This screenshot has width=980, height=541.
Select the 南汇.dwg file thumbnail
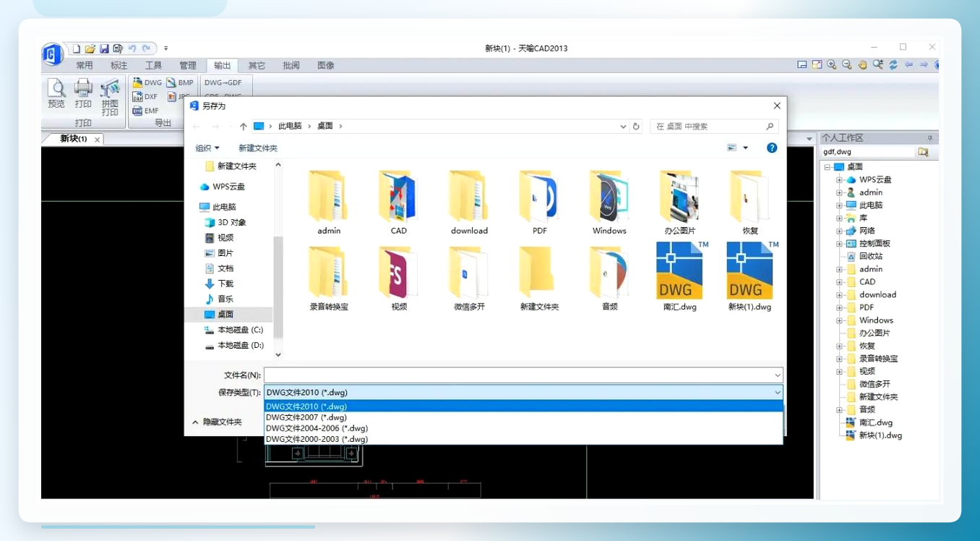[x=679, y=276]
